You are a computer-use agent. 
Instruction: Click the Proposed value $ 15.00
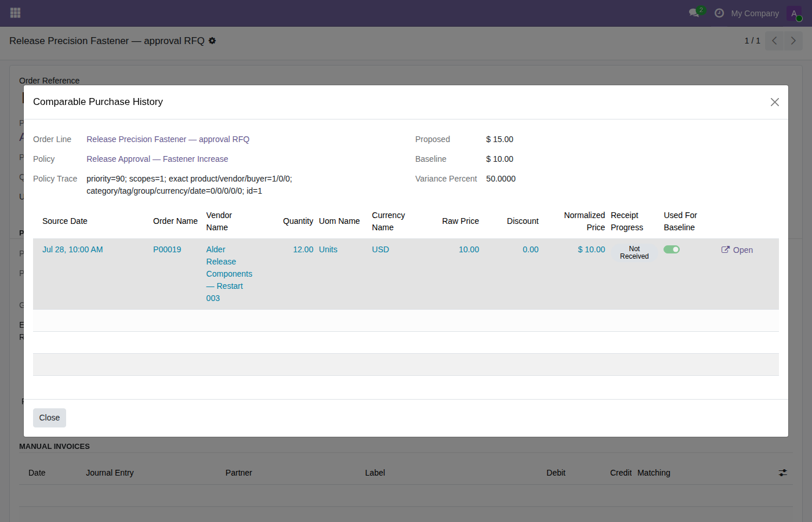(499, 139)
